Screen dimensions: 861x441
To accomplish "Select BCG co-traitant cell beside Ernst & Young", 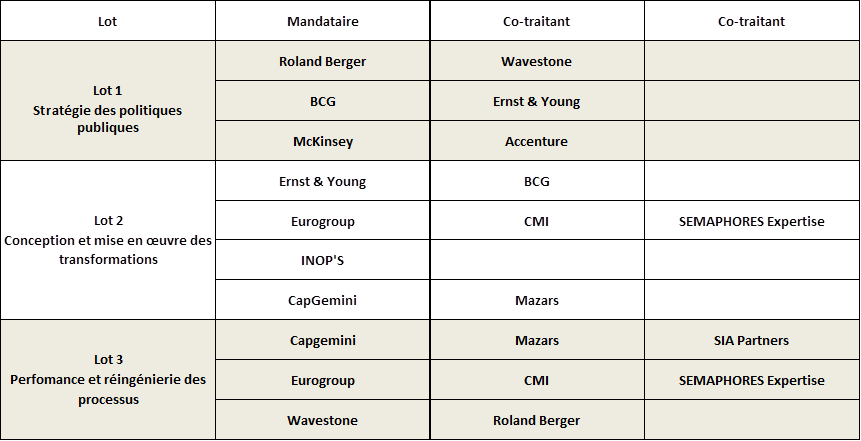I will click(536, 181).
